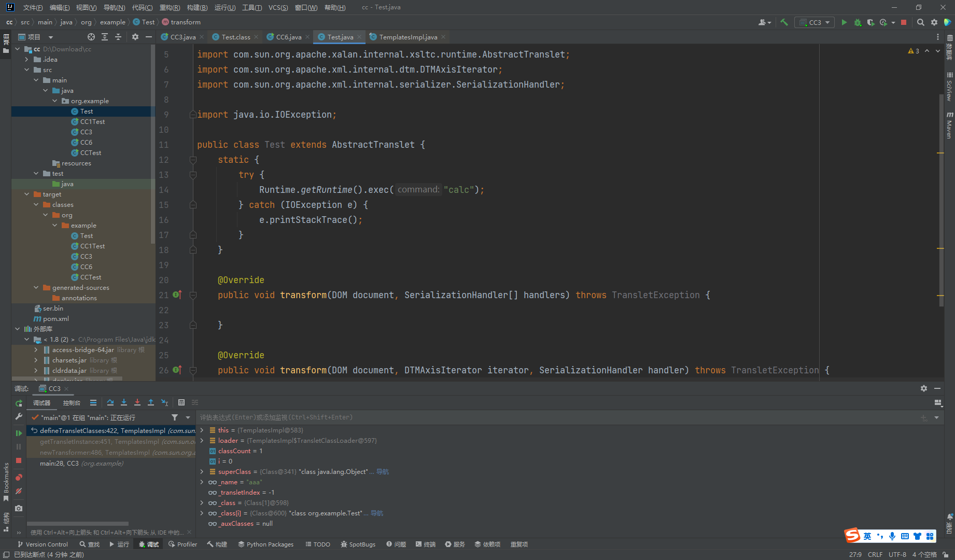This screenshot has width=955, height=560.
Task: Click the 导航 link on _class[i] row
Action: pos(377,513)
